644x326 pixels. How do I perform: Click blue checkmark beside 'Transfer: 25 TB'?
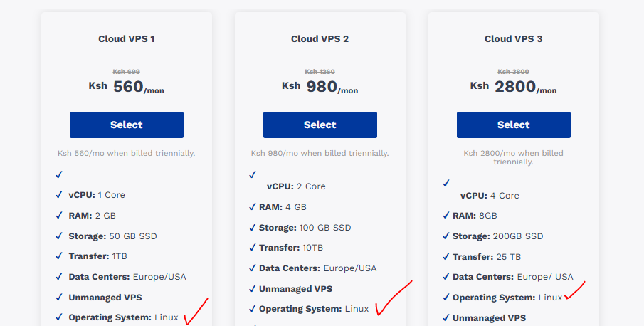point(445,257)
